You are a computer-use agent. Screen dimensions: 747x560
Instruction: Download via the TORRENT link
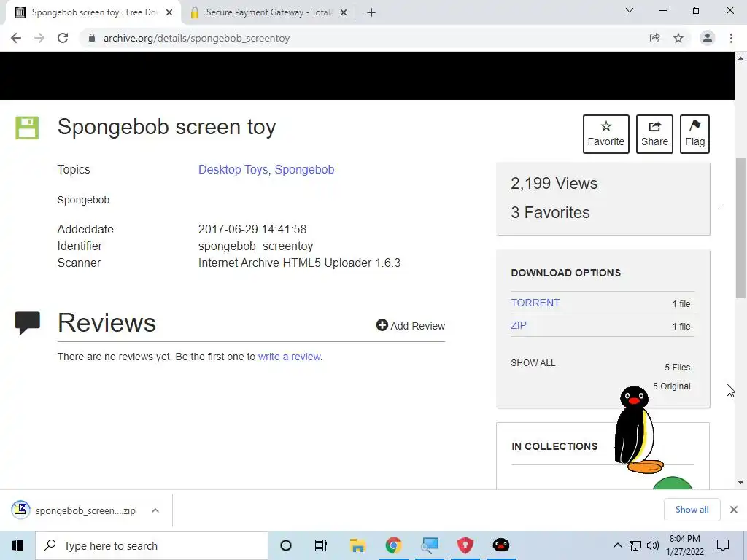[535, 303]
